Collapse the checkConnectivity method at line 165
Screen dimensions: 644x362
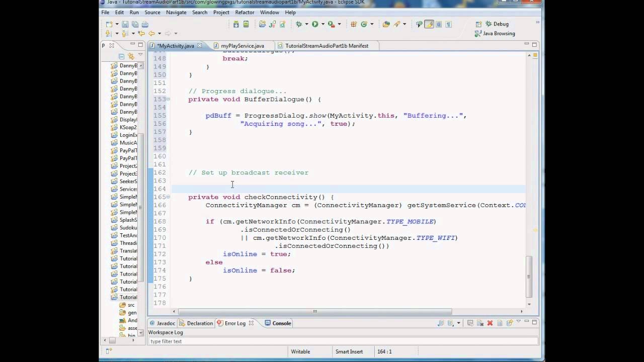[x=168, y=197]
